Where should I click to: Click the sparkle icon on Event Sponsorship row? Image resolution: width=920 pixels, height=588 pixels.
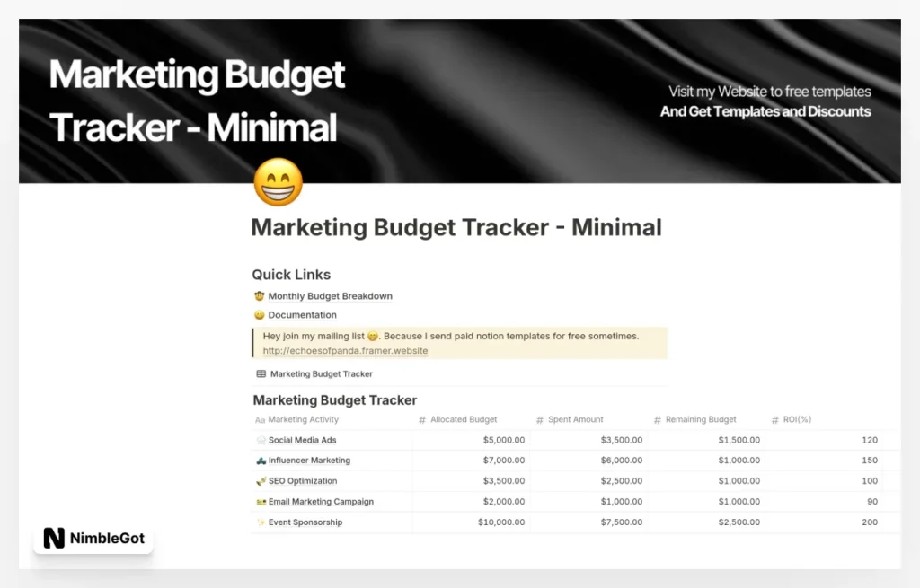(263, 522)
